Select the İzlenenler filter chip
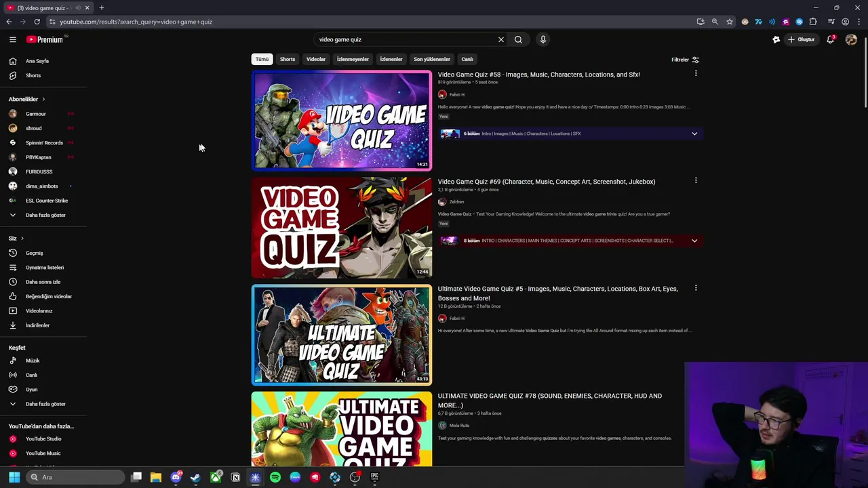868x488 pixels. [x=391, y=59]
